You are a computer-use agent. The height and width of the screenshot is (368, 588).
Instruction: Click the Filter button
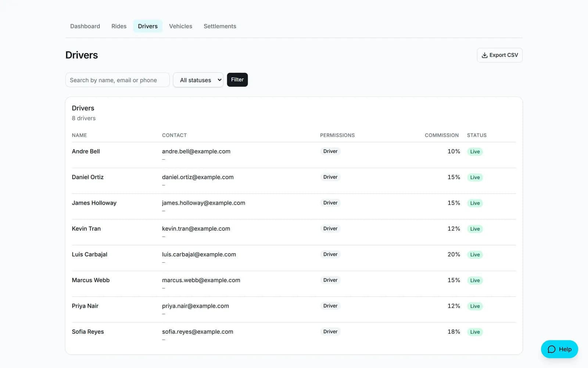coord(237,80)
